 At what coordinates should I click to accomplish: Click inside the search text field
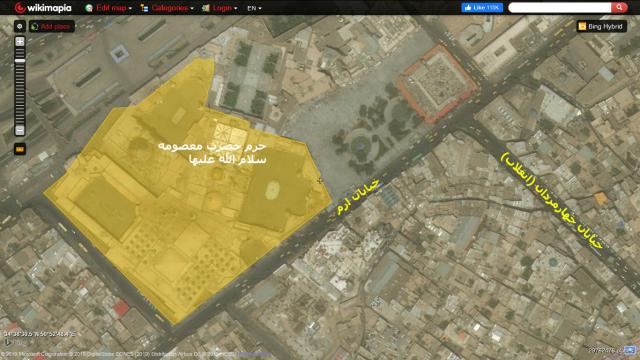click(560, 7)
